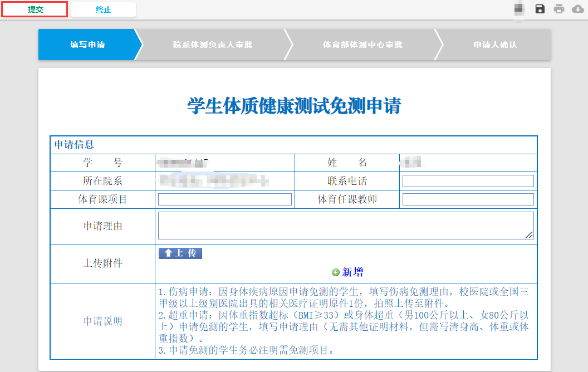This screenshot has height=372, width=588.
Task: Click the 上传附件 label cell
Action: 103,263
